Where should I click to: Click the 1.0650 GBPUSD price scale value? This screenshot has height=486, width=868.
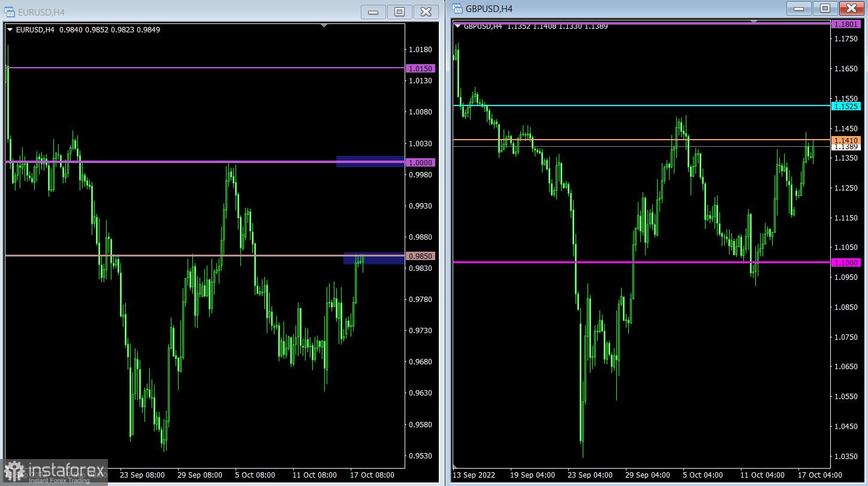tap(846, 367)
